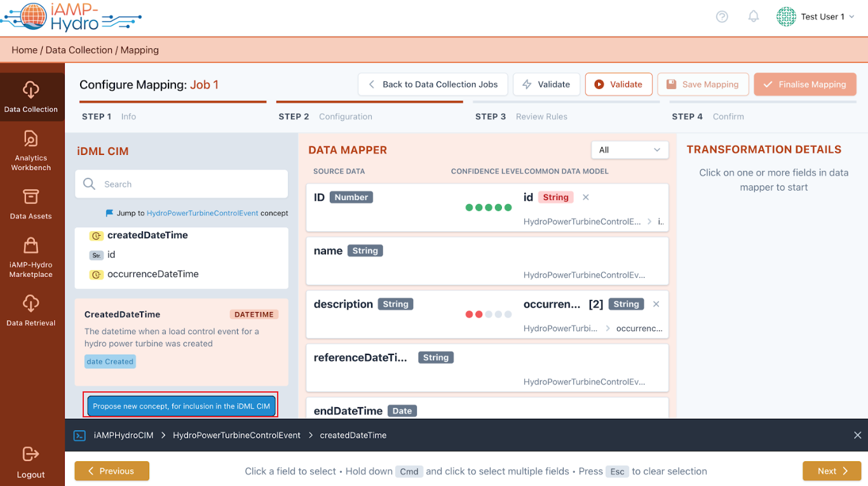Open the All filter dropdown
Screen dimensions: 868x486
point(630,150)
